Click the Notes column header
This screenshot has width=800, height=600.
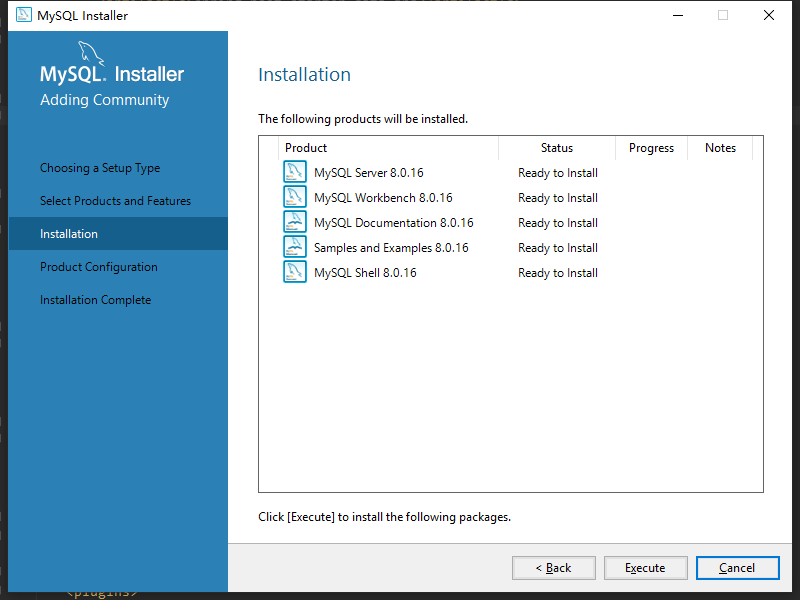(x=720, y=148)
